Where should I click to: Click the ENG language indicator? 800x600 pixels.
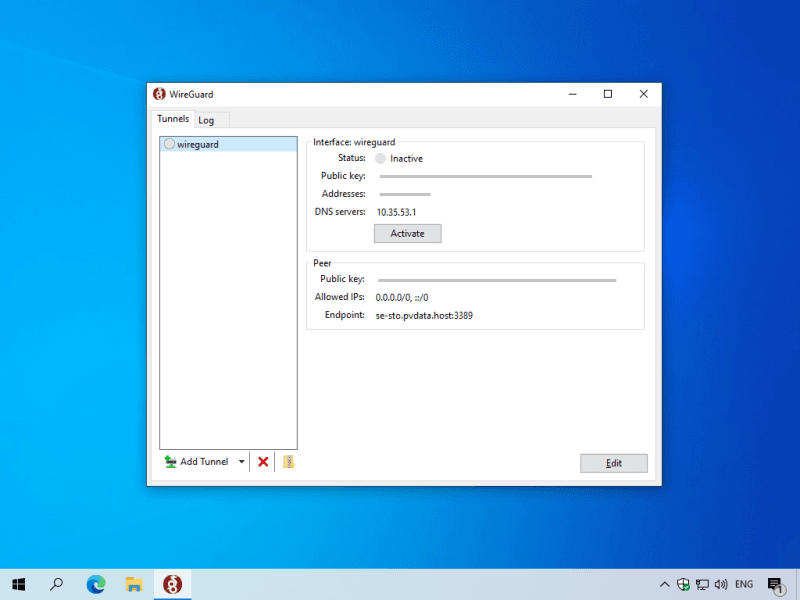coord(744,584)
